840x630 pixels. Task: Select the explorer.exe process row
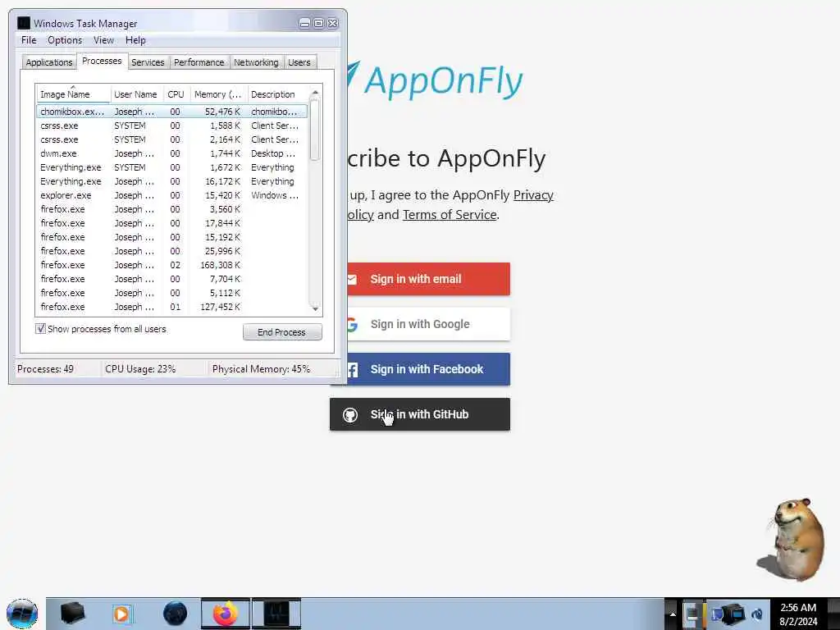pos(172,195)
